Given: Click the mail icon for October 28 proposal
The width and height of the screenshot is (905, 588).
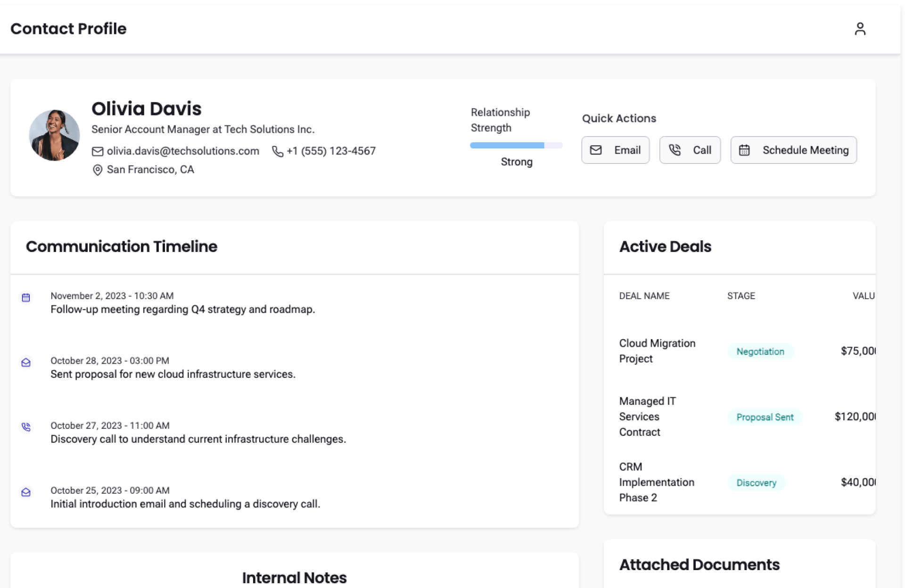Looking at the screenshot, I should [x=26, y=362].
